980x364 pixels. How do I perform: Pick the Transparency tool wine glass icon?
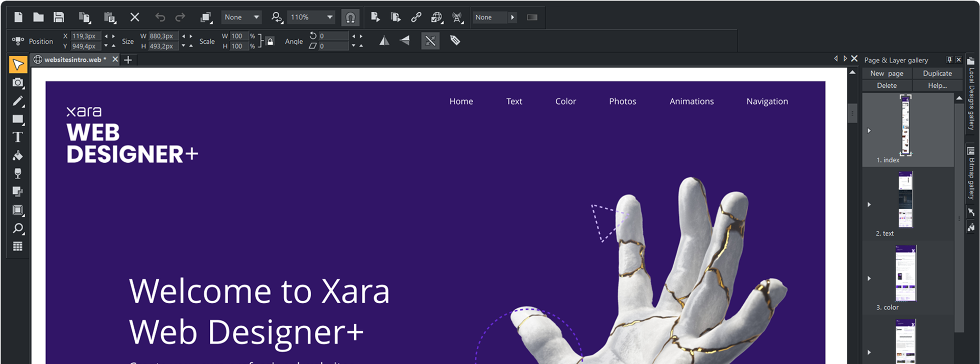click(x=18, y=174)
